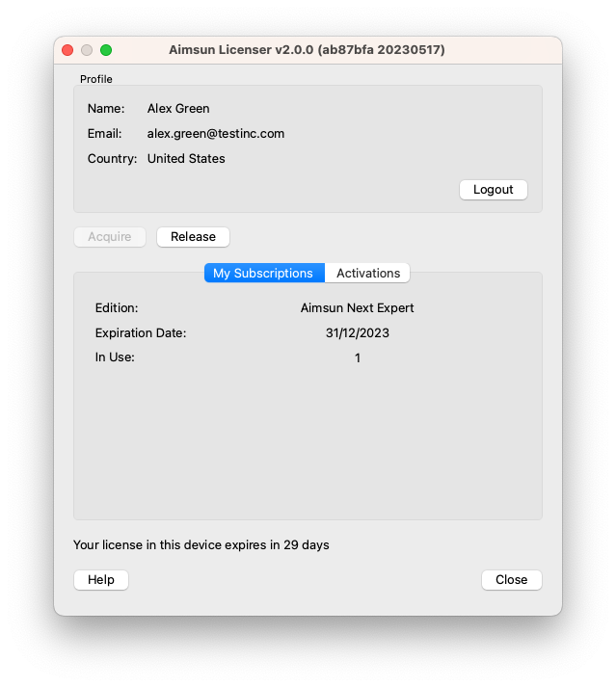616x687 pixels.
Task: Zoom window with green title button
Action: tap(106, 50)
